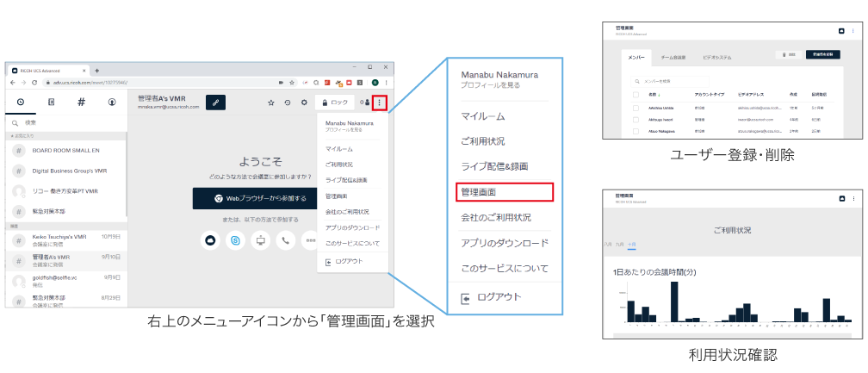Open the gear settings icon beside lock button
The width and height of the screenshot is (868, 373).
302,103
